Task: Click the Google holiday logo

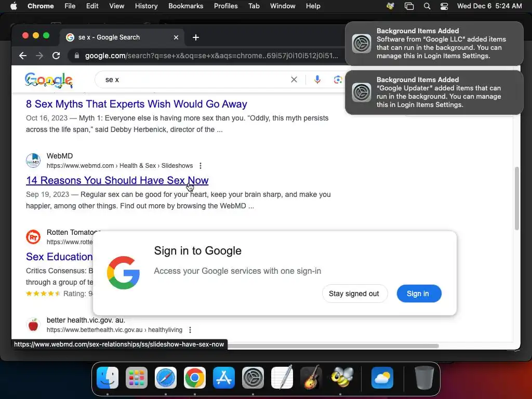Action: (48, 80)
